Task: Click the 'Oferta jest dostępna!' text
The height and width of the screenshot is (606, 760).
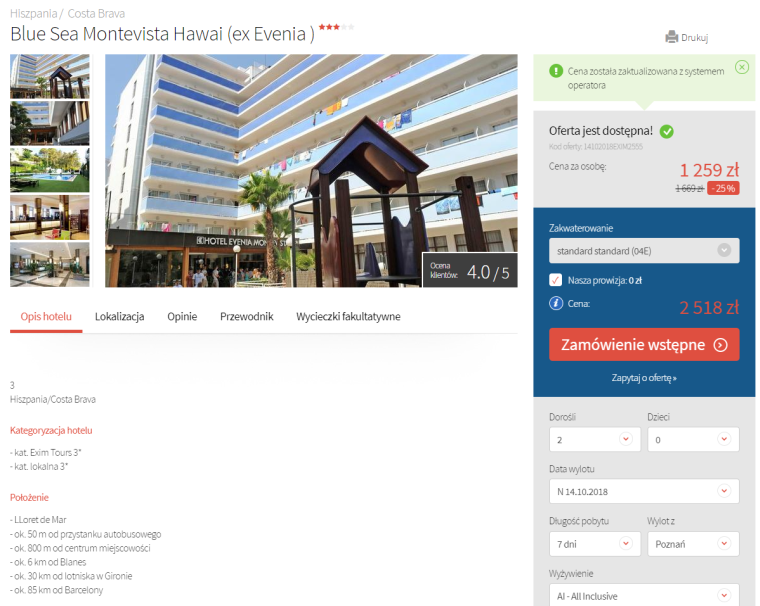Action: point(601,131)
